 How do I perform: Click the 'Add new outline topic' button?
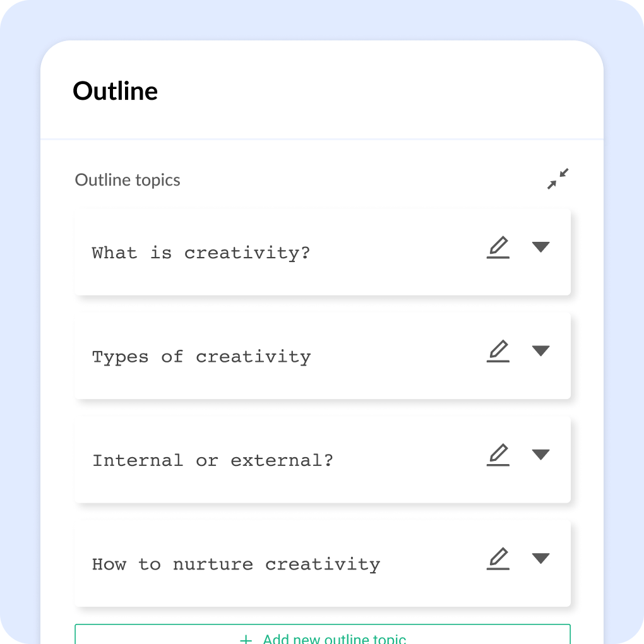pyautogui.click(x=322, y=636)
